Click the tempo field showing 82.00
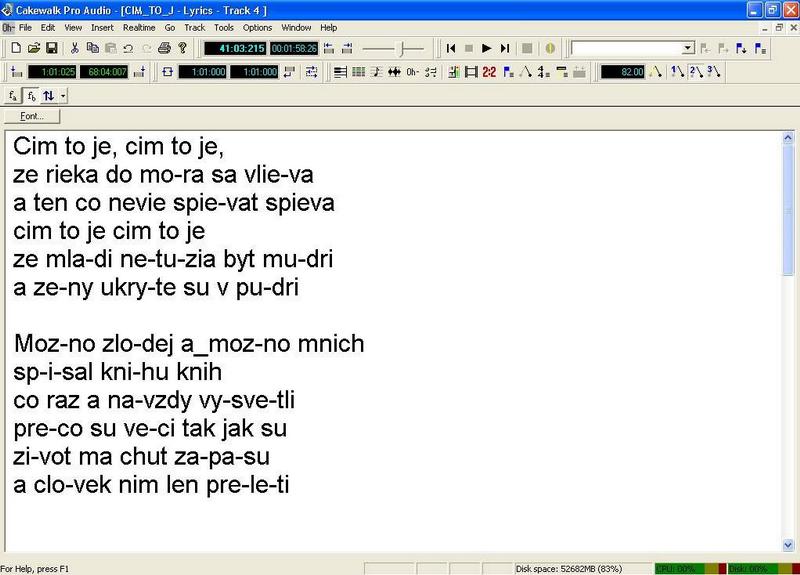Viewport: 800px width, 575px height. tap(623, 72)
